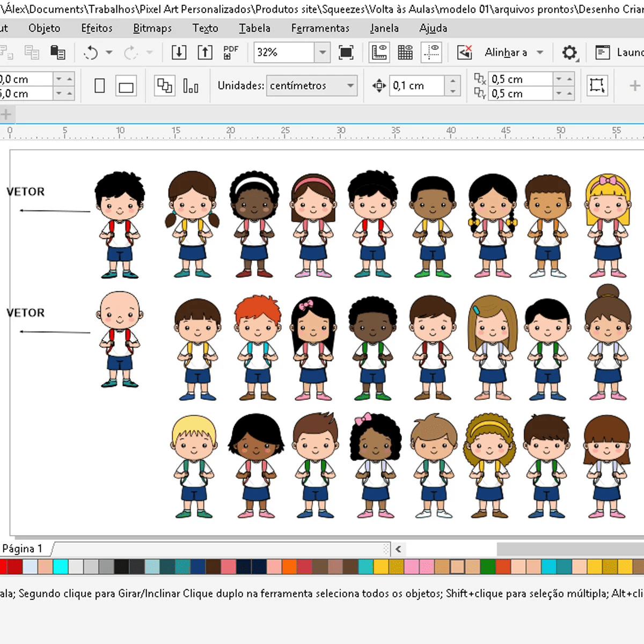Open the Efeitos menu
The image size is (644, 644).
[x=97, y=28]
